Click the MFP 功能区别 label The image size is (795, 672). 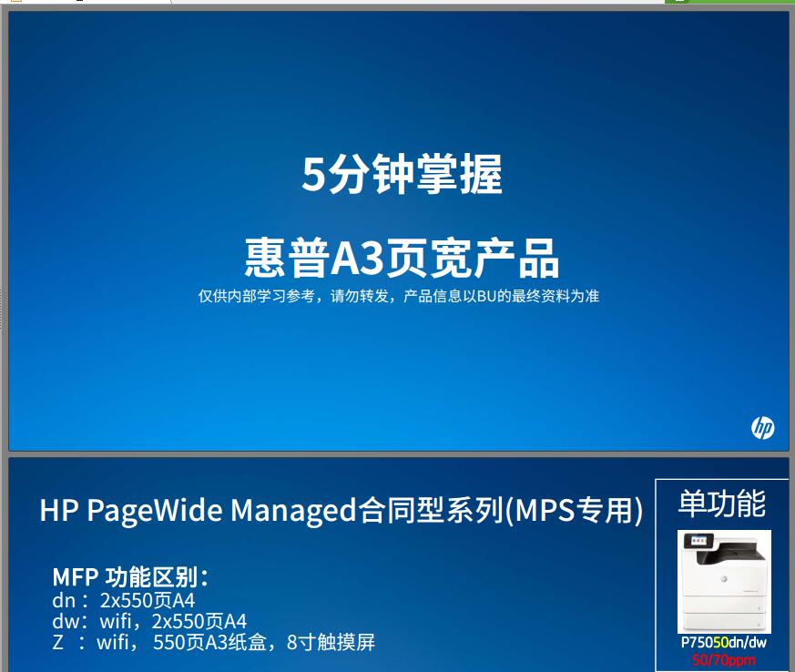pyautogui.click(x=130, y=576)
